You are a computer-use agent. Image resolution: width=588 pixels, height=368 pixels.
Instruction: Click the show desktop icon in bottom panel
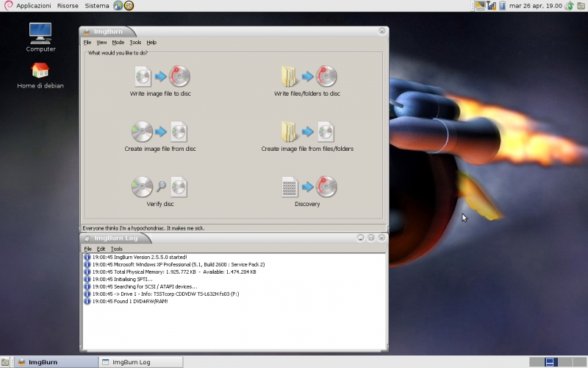click(5, 362)
